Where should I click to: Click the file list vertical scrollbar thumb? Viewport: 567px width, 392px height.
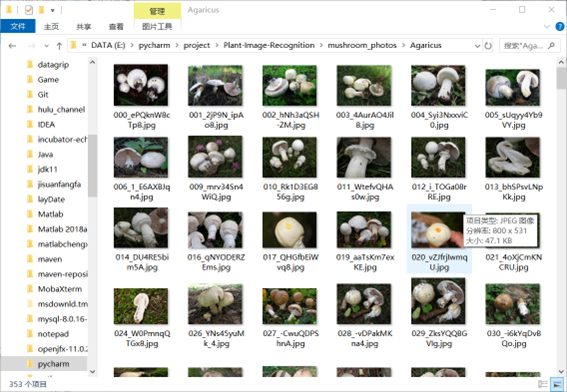coord(561,78)
